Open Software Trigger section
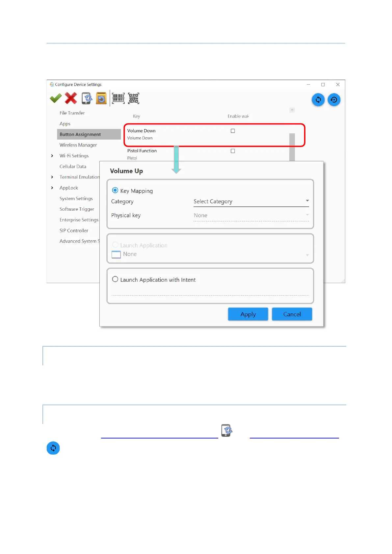This screenshot has height=554, width=392. pos(77,209)
